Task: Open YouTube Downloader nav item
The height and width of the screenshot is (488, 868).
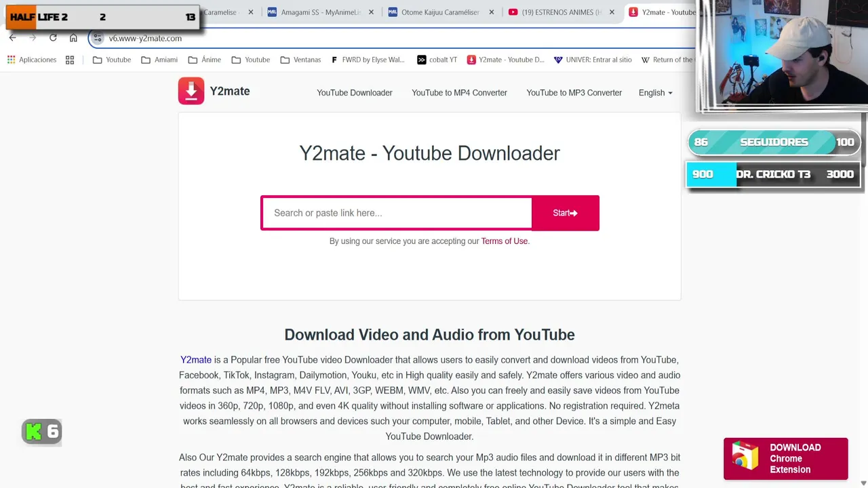Action: (355, 93)
